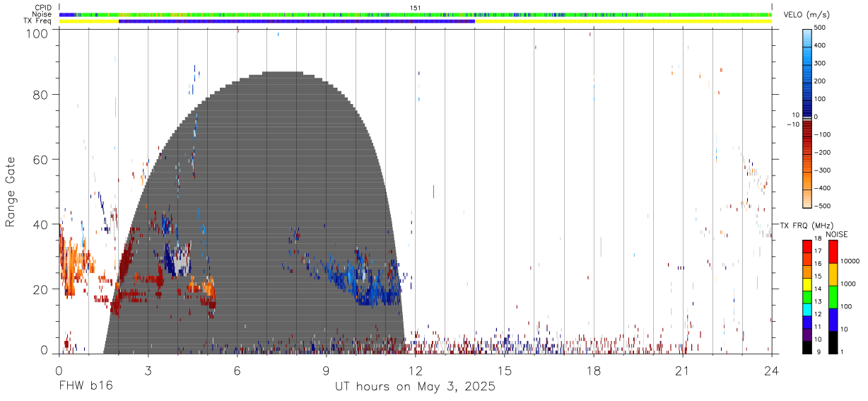Viewport: 868px width, 401px height.
Task: Click the x-axis UT hour tick '12'
Action: [x=416, y=371]
